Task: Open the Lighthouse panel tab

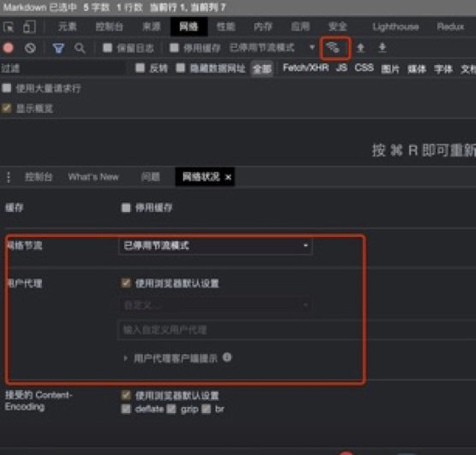Action: [x=396, y=27]
